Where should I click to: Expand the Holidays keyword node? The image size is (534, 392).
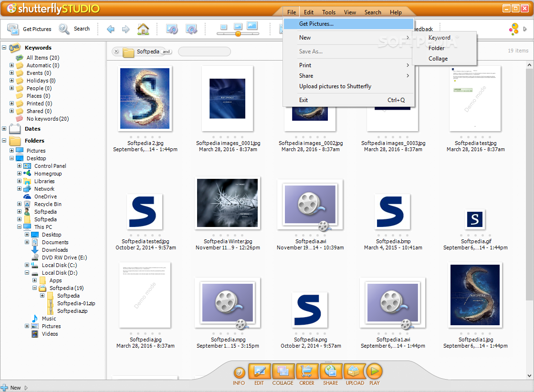pos(11,80)
